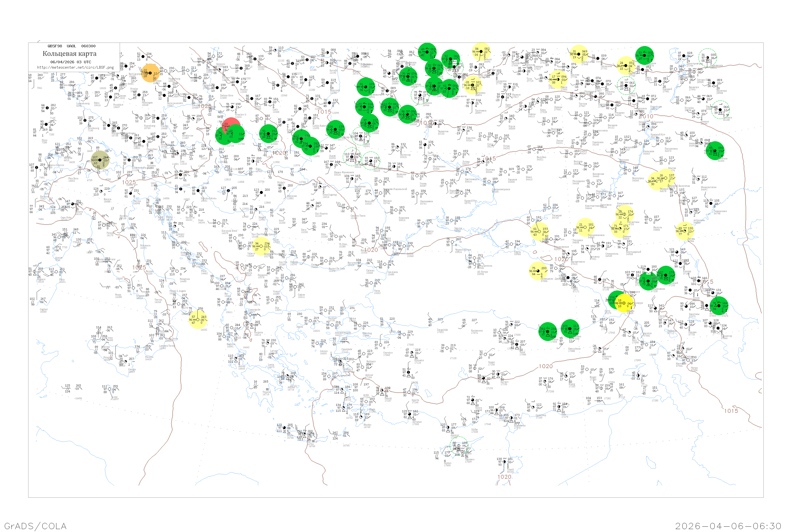798x532 pixels.
Task: Select green marker near Куба 37675
Action: pos(719,306)
